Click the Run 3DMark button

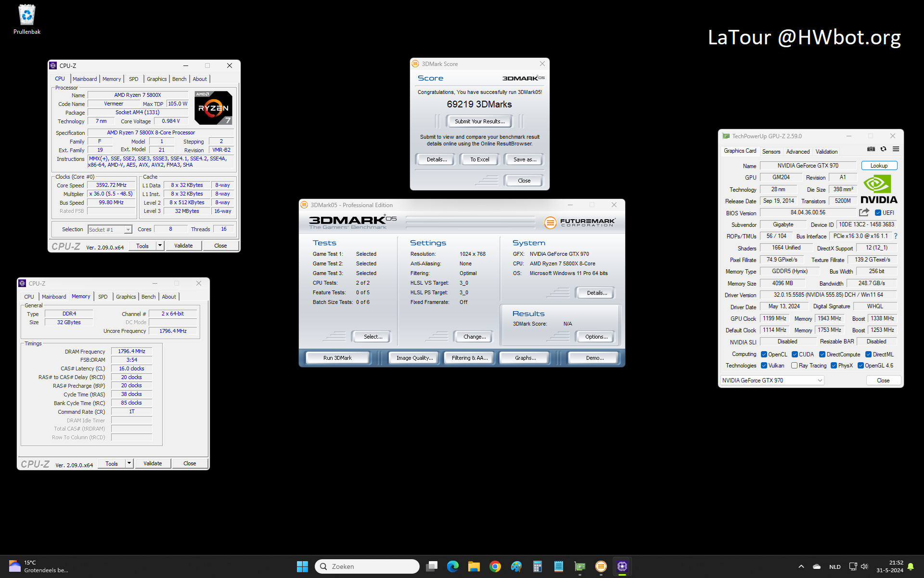[x=337, y=358]
